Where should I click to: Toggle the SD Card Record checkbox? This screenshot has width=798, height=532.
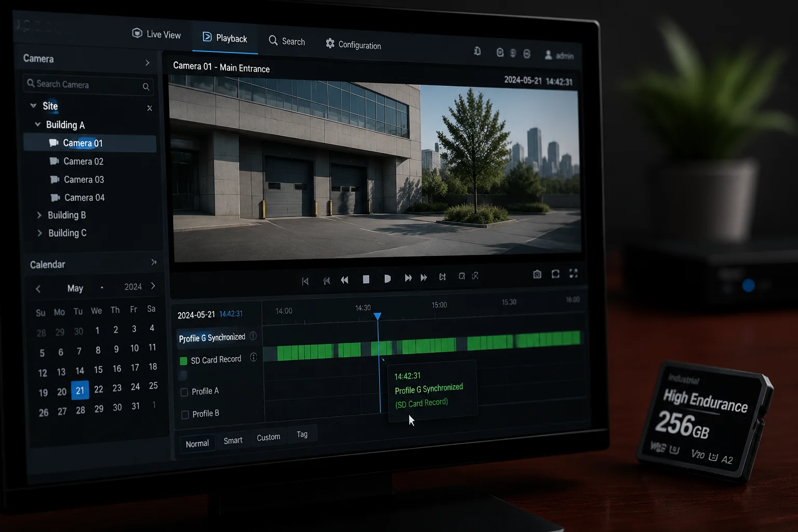[183, 361]
